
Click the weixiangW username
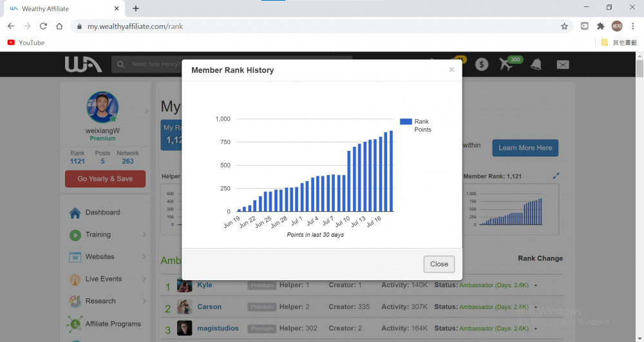point(102,131)
